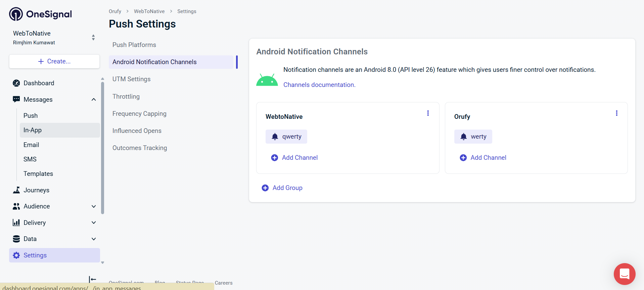The image size is (644, 290).
Task: Click the Journeys icon
Action: point(16,190)
